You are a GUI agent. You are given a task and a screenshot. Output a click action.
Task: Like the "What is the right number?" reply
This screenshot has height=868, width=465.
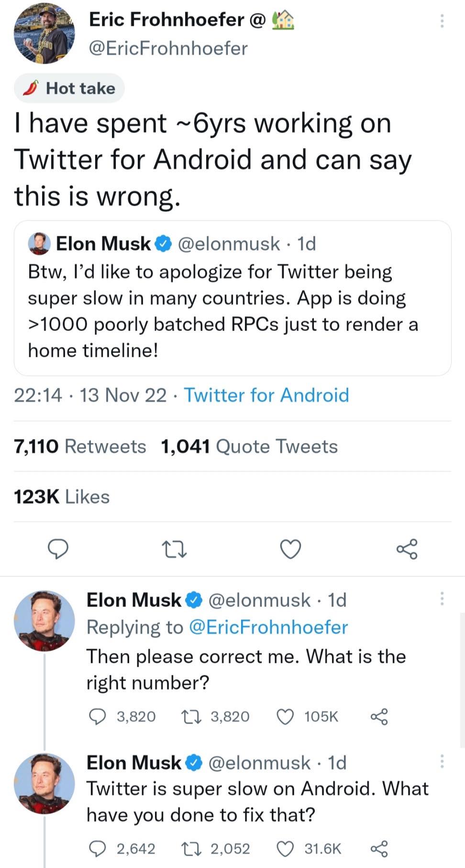[286, 716]
